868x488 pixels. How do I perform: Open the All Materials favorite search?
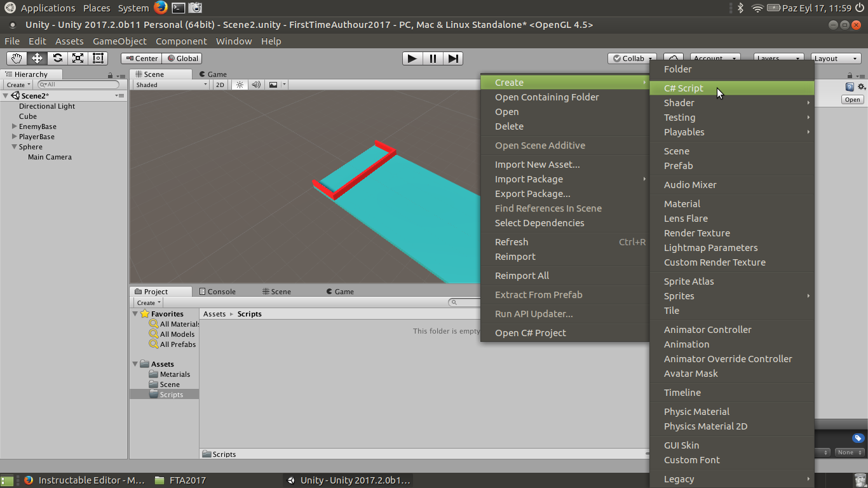174,324
